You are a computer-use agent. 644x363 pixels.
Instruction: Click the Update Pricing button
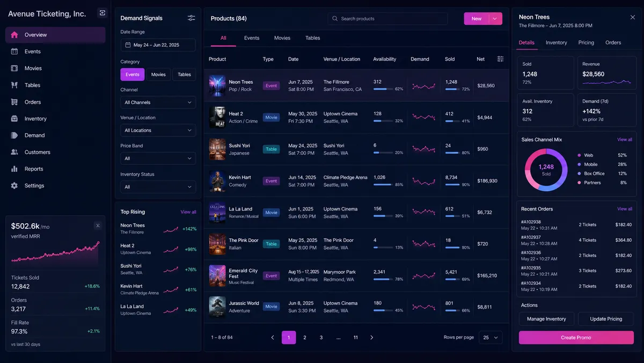click(606, 319)
